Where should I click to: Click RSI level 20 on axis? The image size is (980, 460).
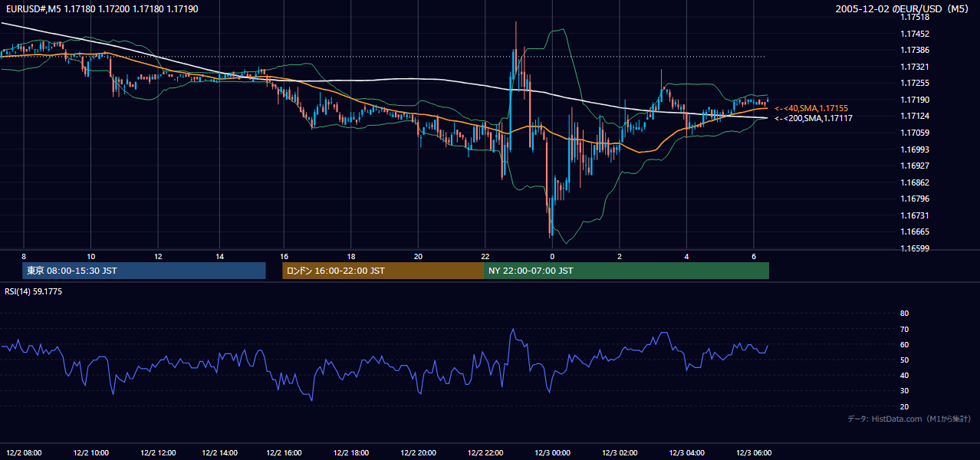coord(904,406)
